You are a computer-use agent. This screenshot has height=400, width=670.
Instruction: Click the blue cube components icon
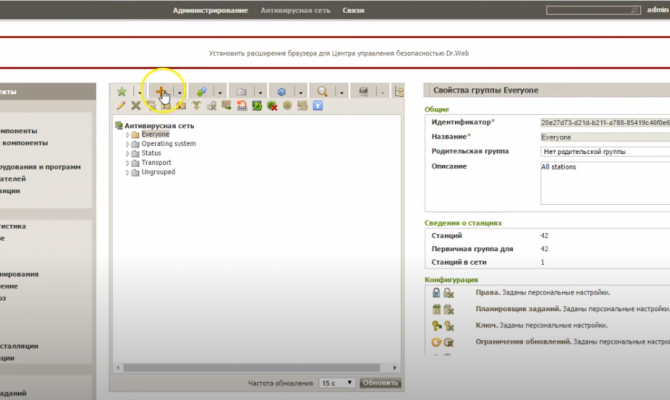point(282,91)
